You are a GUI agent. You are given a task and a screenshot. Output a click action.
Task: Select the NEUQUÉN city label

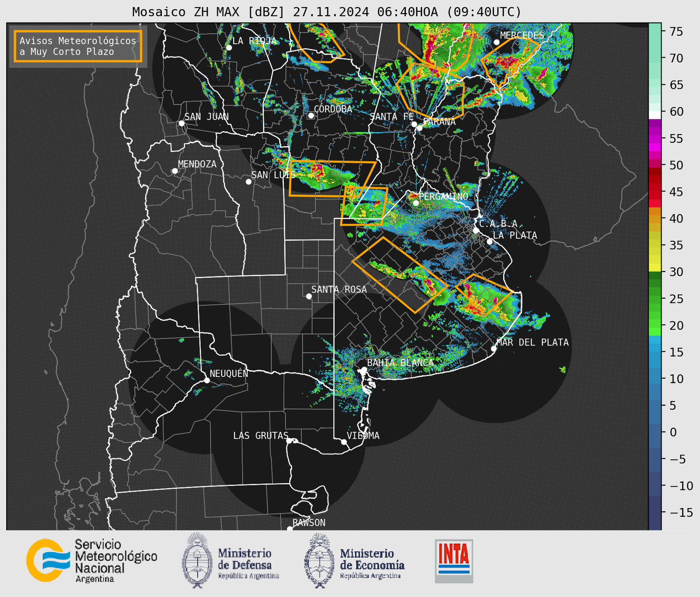[229, 373]
